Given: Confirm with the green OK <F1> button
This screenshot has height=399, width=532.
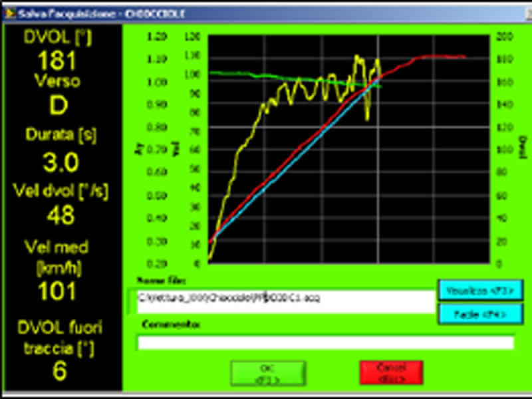Looking at the screenshot, I should coord(268,373).
